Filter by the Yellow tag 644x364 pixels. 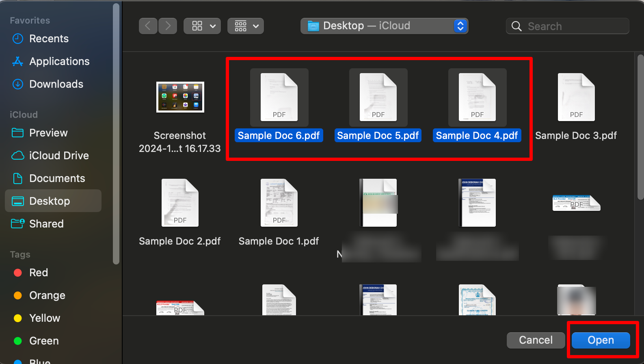coord(53,318)
